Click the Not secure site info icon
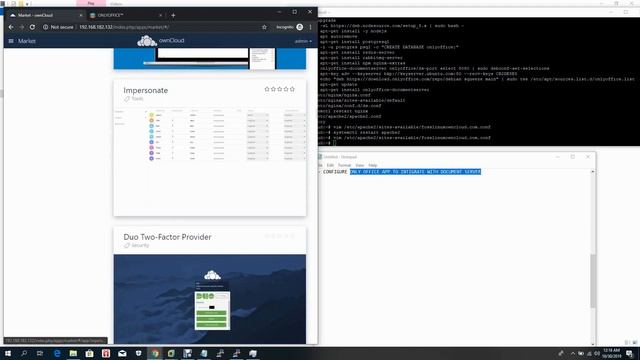Viewport: 640px width, 360px height. coord(46,27)
